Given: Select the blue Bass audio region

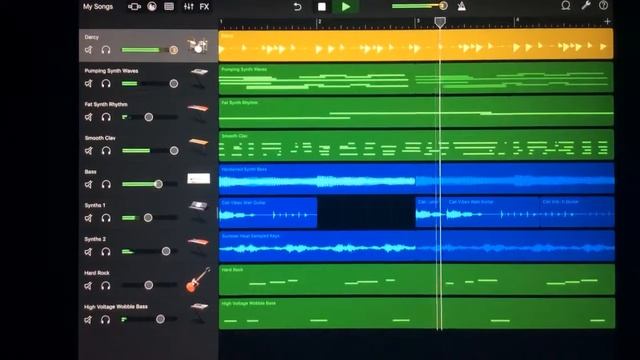Looking at the screenshot, I should (416, 179).
